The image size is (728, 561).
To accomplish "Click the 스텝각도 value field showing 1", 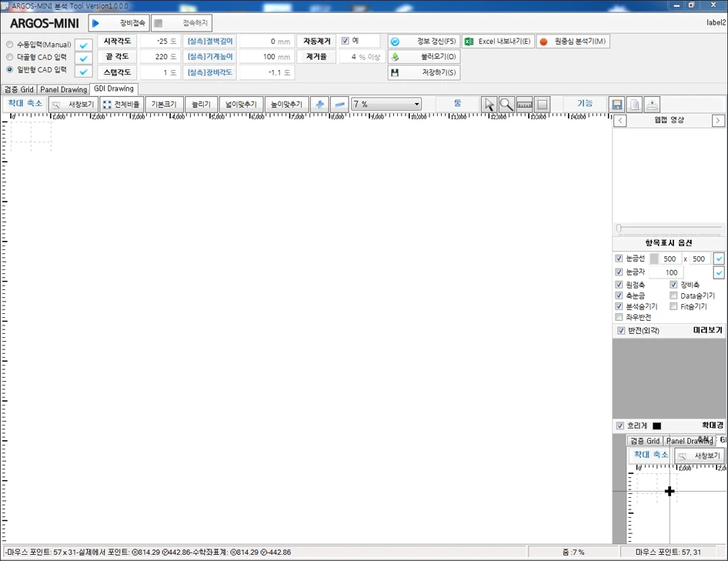I will [161, 72].
